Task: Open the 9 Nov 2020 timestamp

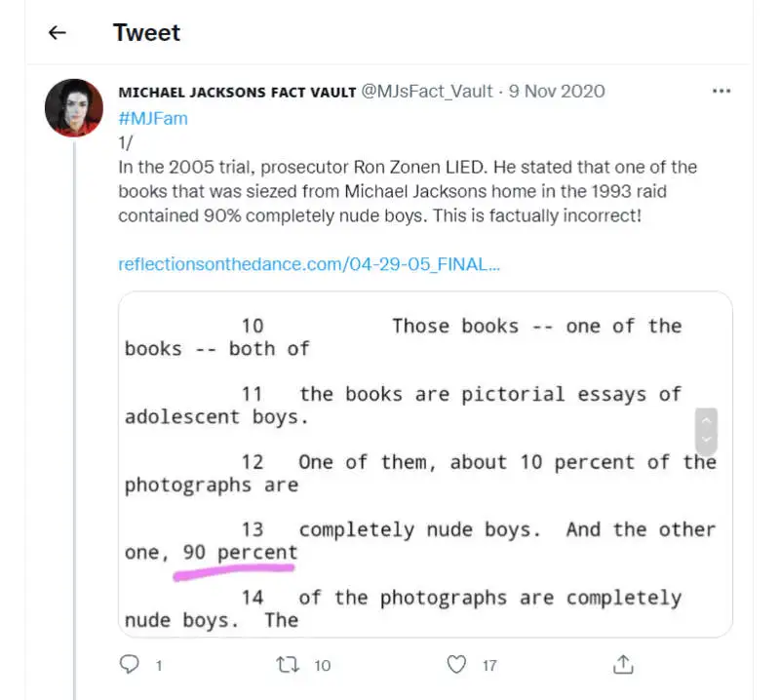Action: [x=557, y=92]
